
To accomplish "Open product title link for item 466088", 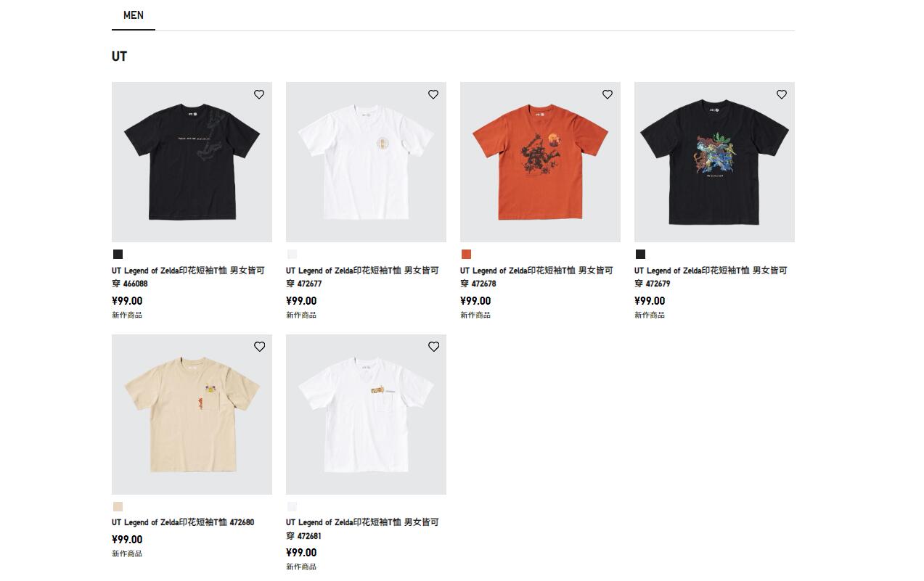I will click(189, 277).
